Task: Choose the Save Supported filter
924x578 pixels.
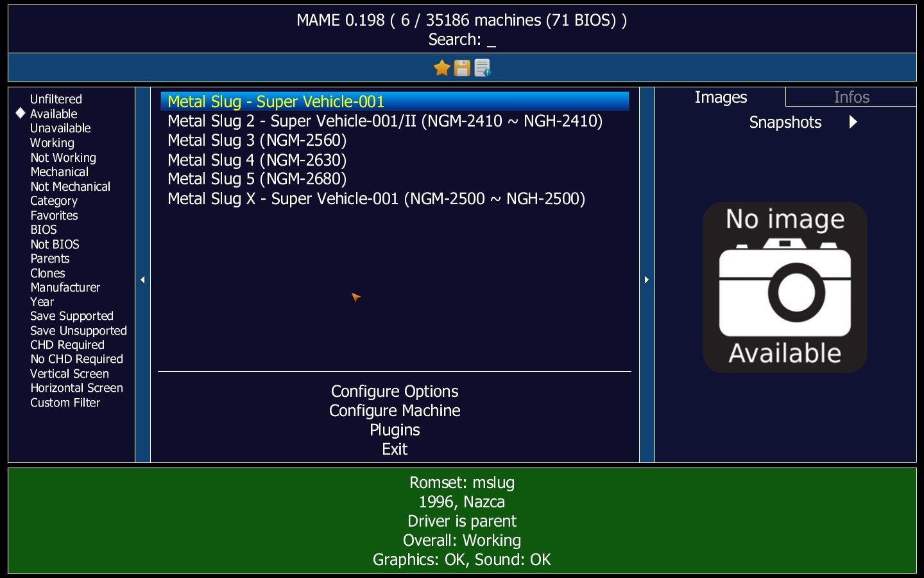Action: 71,316
